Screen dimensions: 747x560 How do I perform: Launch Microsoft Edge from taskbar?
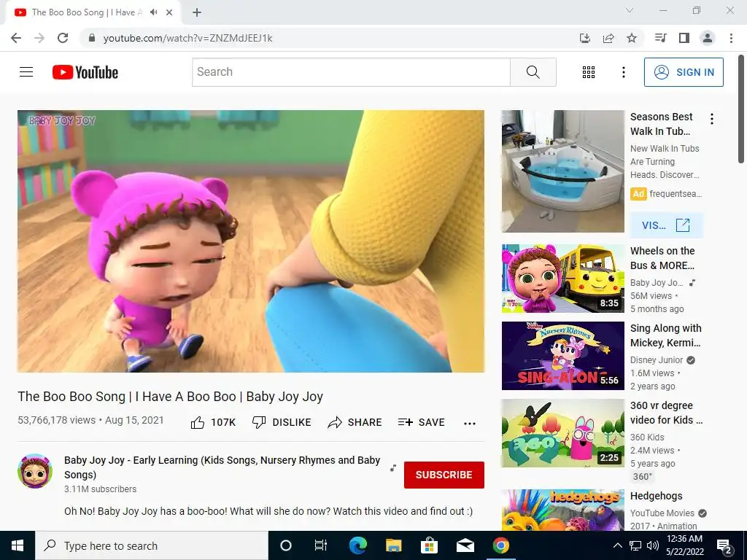tap(357, 545)
